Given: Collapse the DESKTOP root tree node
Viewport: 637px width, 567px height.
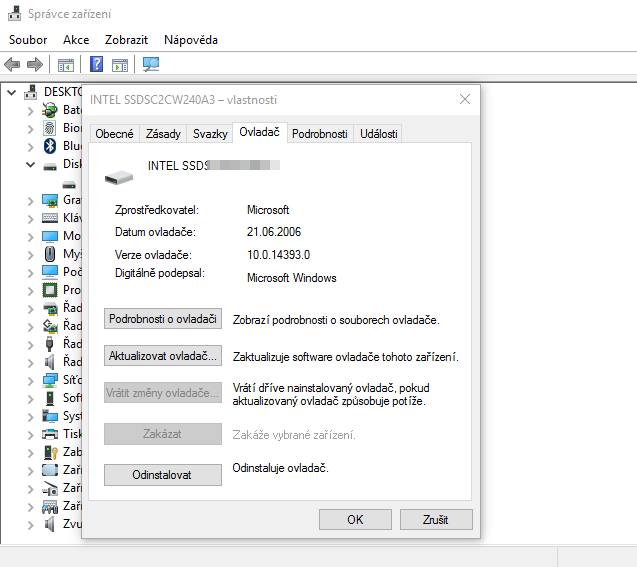Looking at the screenshot, I should (12, 93).
